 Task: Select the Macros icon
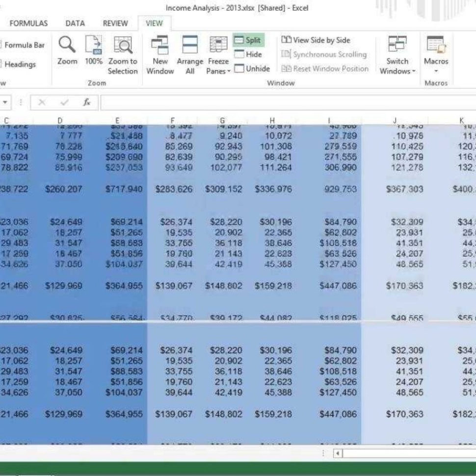[x=436, y=47]
